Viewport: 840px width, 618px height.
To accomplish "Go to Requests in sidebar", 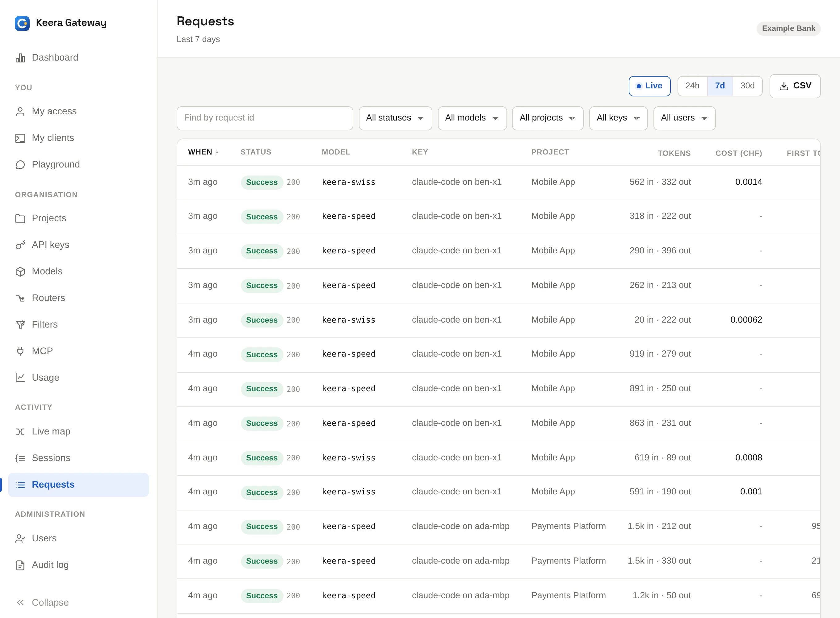I will click(x=78, y=485).
